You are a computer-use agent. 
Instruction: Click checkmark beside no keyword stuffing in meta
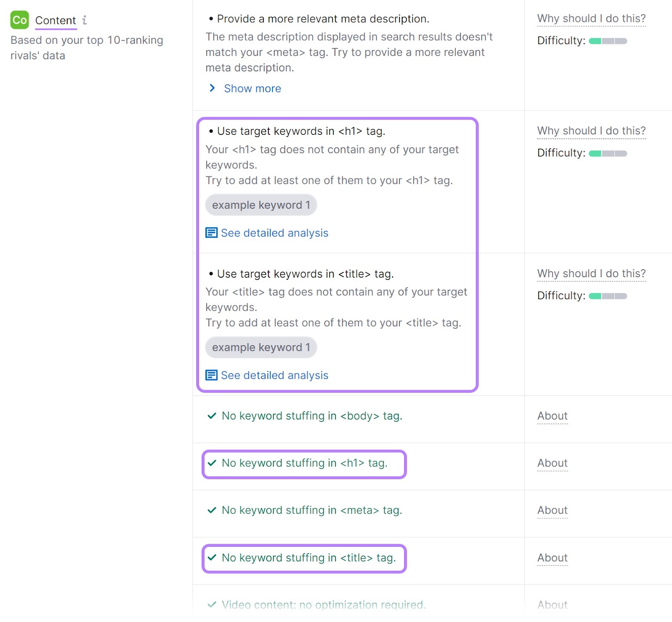click(212, 510)
